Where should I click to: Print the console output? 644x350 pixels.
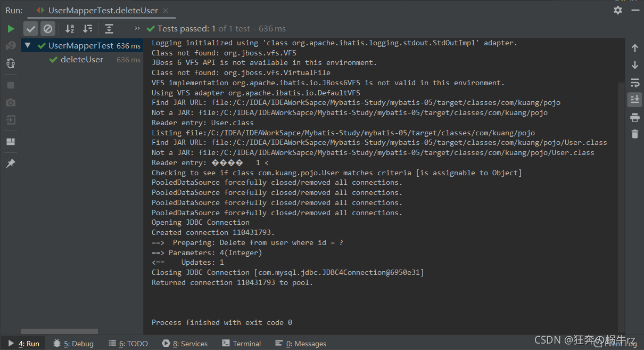click(635, 117)
